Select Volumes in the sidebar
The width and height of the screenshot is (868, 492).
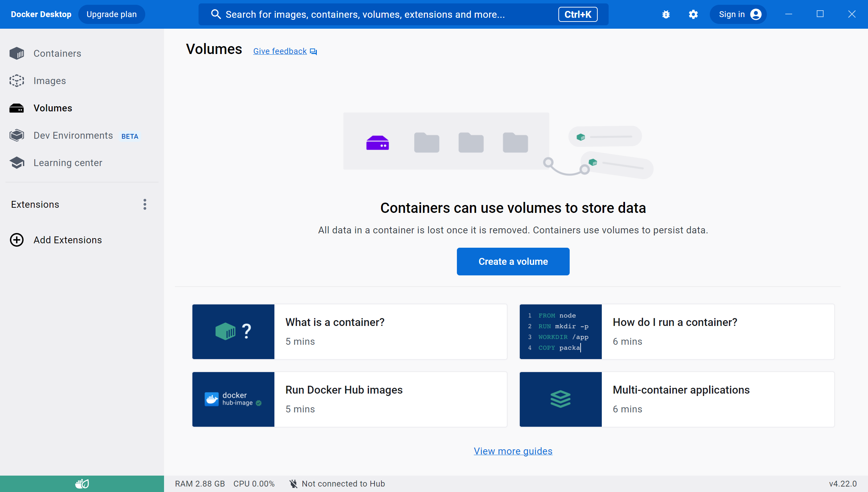pyautogui.click(x=82, y=108)
